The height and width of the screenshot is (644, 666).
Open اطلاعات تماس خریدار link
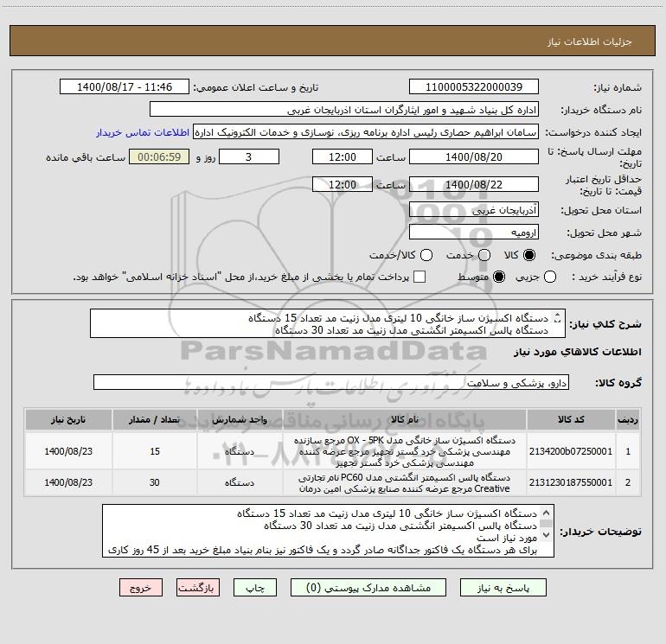point(143,132)
